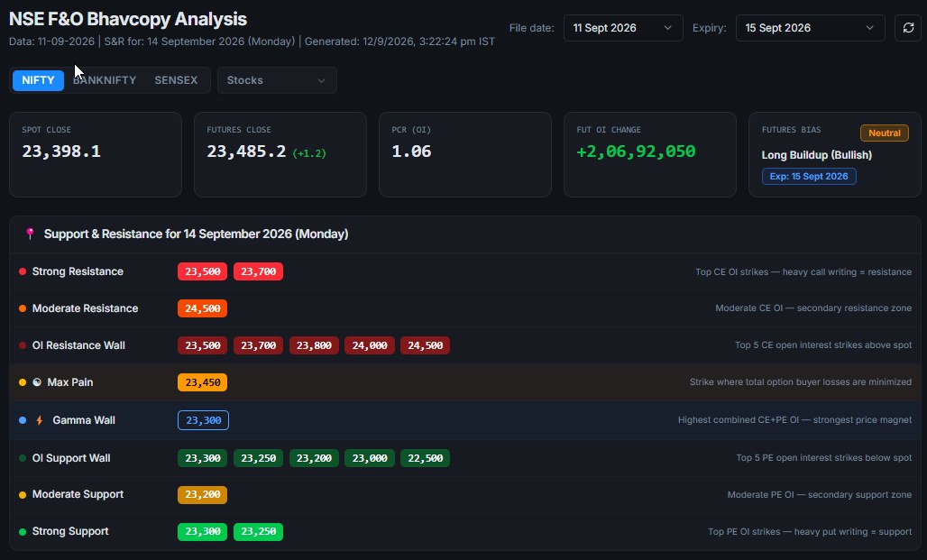Click the 24,500 Moderate Resistance chip

click(202, 308)
